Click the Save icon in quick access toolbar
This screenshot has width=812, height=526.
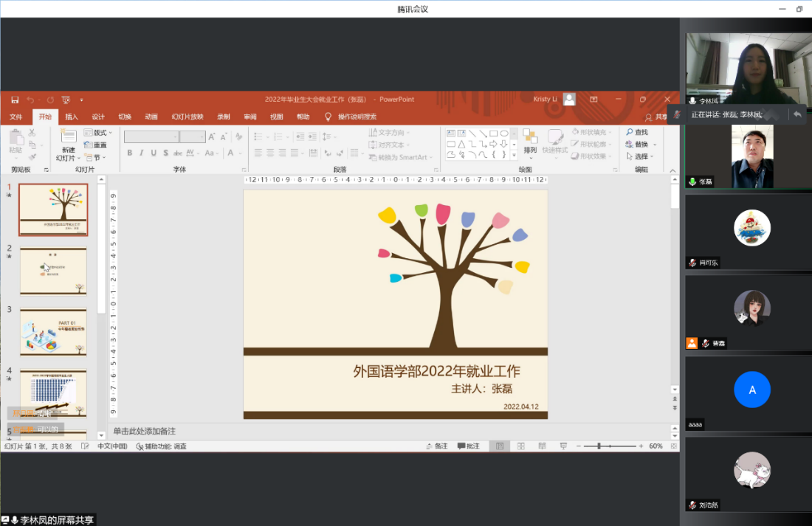pos(15,100)
